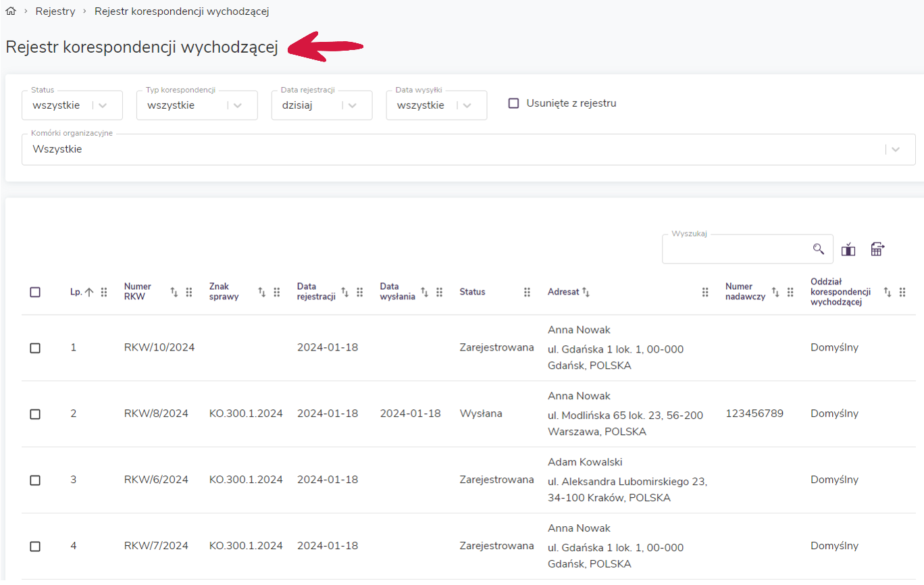Expand the Typ korespondencji dropdown
Viewport: 924px width, 585px height.
pyautogui.click(x=237, y=105)
